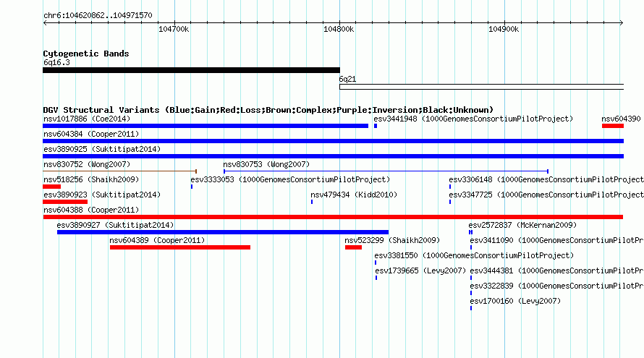644x358 pixels.
Task: Open esv3411090 variant label
Action: pos(556,240)
